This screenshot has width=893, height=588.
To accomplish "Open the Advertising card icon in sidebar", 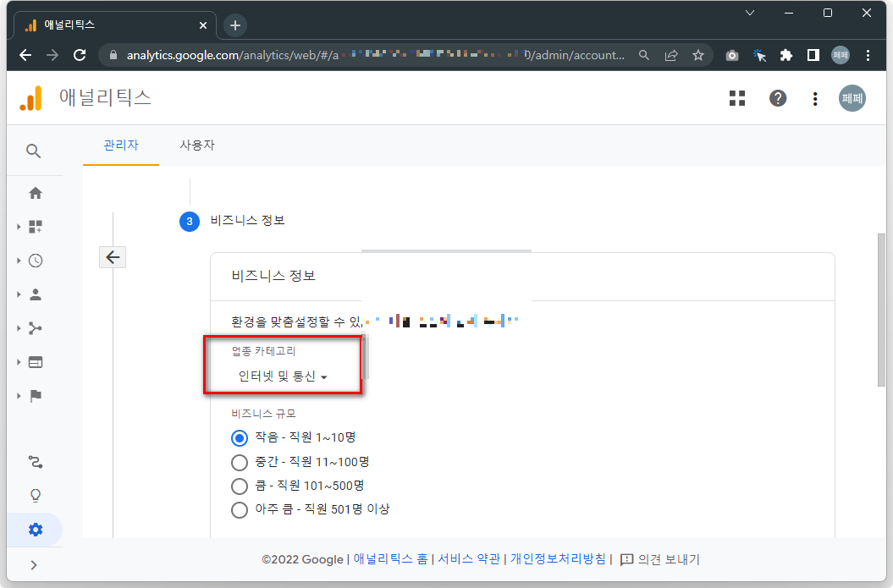I will click(x=35, y=361).
